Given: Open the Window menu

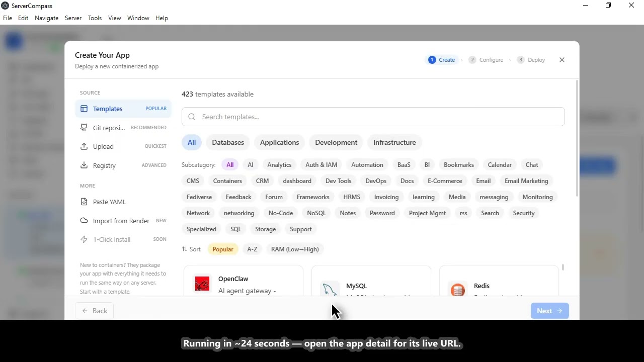Looking at the screenshot, I should pyautogui.click(x=138, y=18).
